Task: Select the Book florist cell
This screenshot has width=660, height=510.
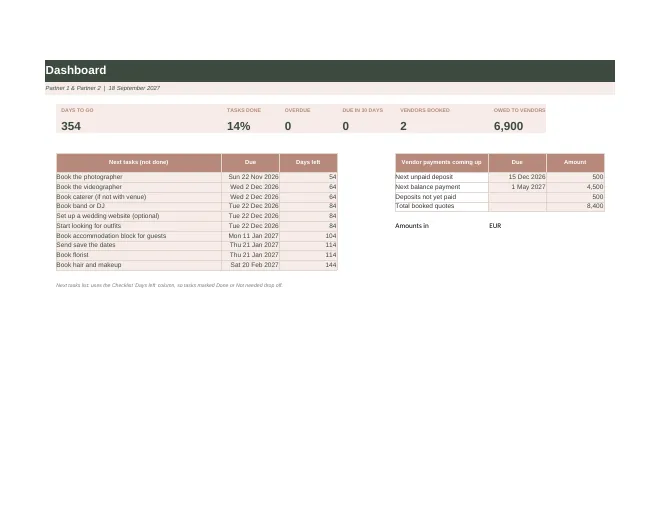Action: (x=138, y=255)
